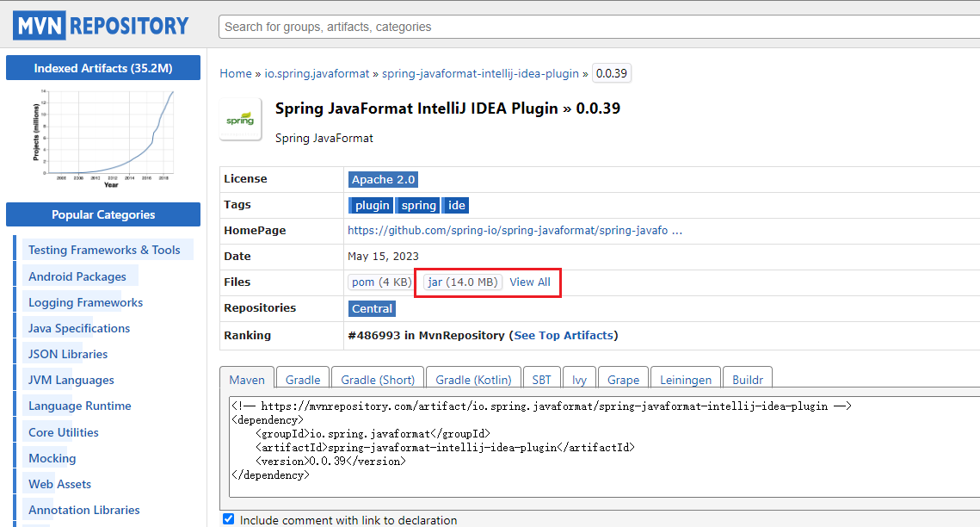Focus the search groups, artifacts field
The image size is (980, 527).
tap(600, 27)
